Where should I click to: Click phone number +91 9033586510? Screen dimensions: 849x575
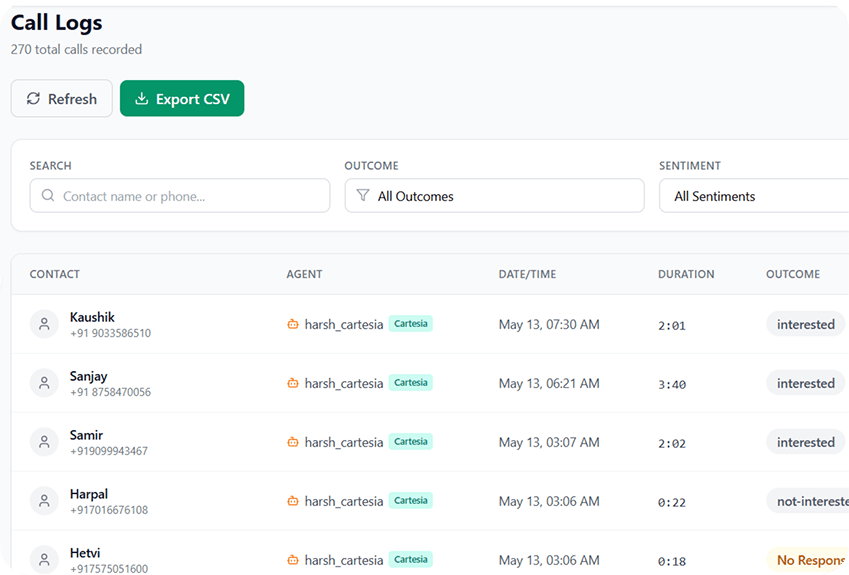pyautogui.click(x=110, y=333)
